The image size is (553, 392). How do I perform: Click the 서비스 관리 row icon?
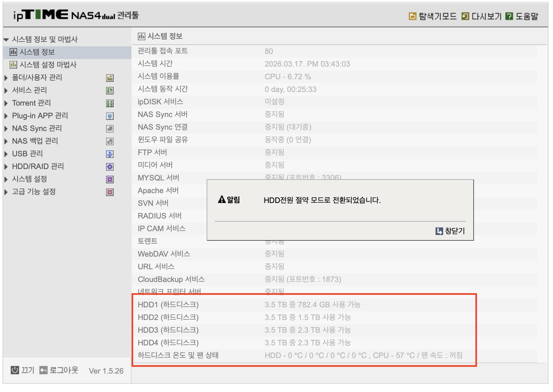[110, 90]
